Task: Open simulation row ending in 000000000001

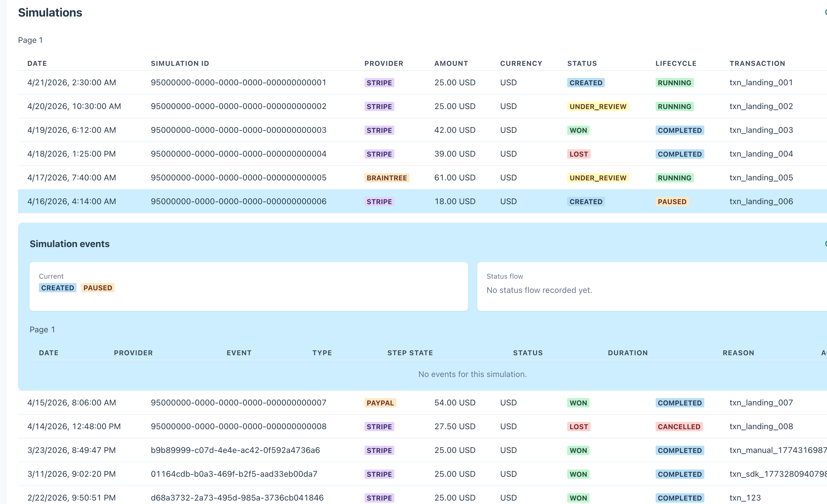Action: tap(422, 83)
